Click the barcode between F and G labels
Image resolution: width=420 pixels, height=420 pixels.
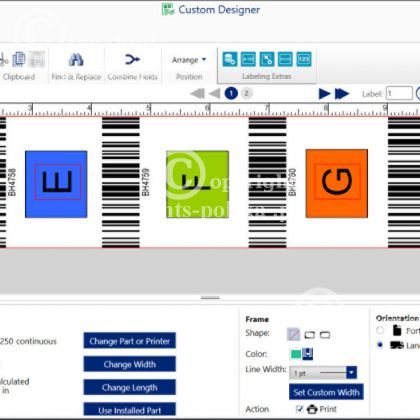[x=267, y=182]
